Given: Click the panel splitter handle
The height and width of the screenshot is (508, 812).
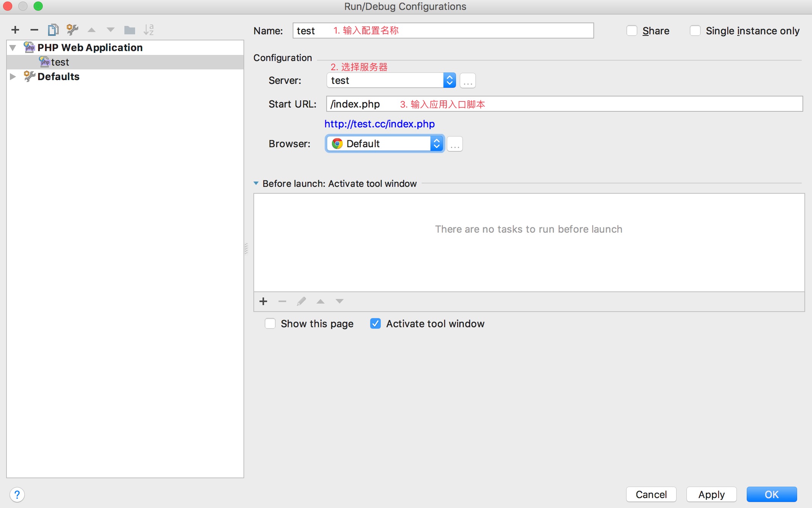Looking at the screenshot, I should (x=246, y=249).
